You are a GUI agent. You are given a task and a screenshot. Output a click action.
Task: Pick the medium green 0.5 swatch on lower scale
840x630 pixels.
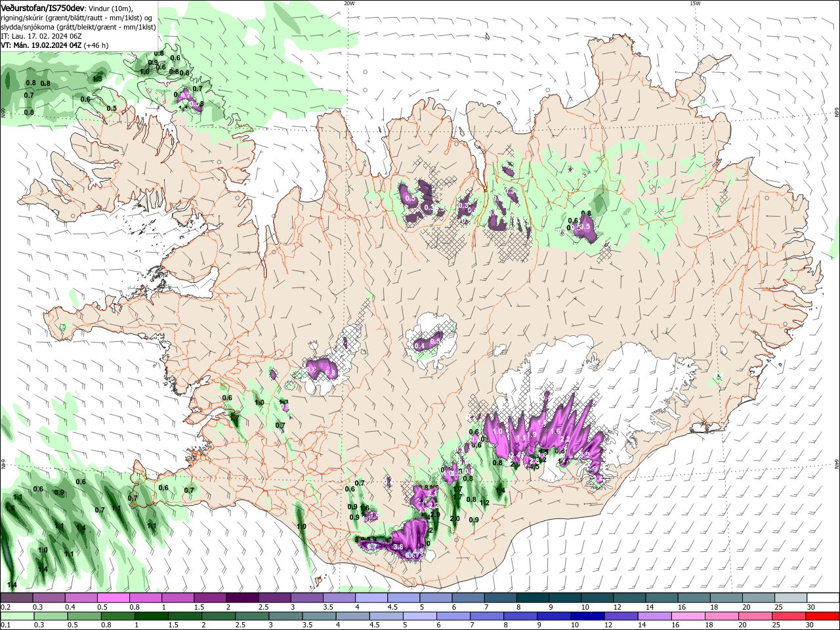coord(83,616)
